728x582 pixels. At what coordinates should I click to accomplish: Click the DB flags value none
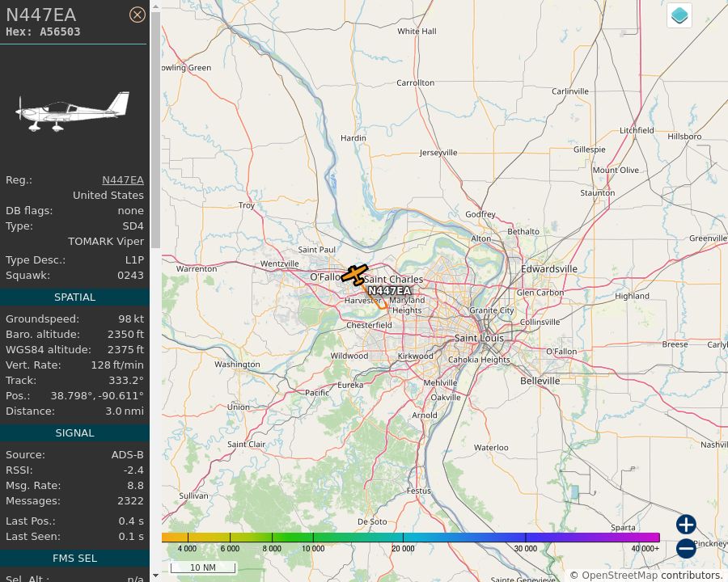pos(130,211)
